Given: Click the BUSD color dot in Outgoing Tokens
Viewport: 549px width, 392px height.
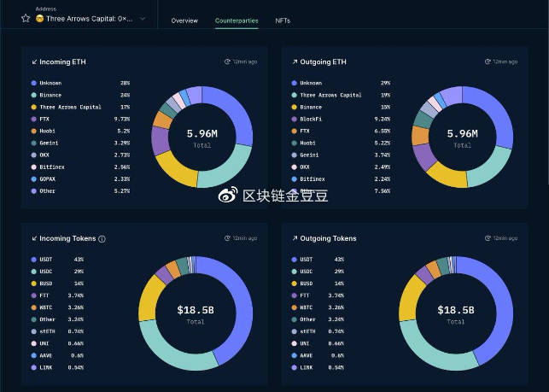Looking at the screenshot, I should [293, 283].
